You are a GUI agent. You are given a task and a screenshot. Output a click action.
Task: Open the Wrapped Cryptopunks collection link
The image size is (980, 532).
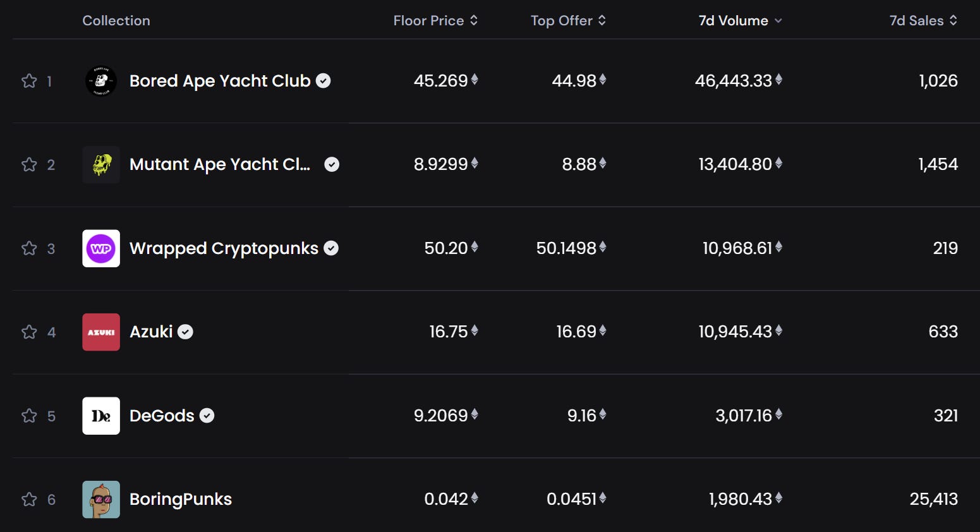[224, 248]
